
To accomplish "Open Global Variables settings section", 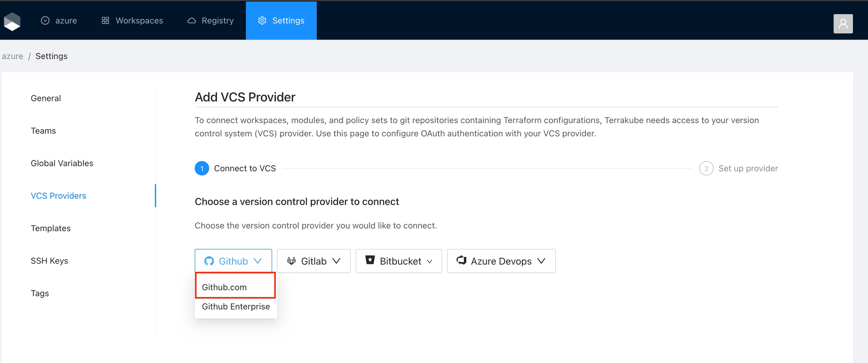I will (62, 163).
